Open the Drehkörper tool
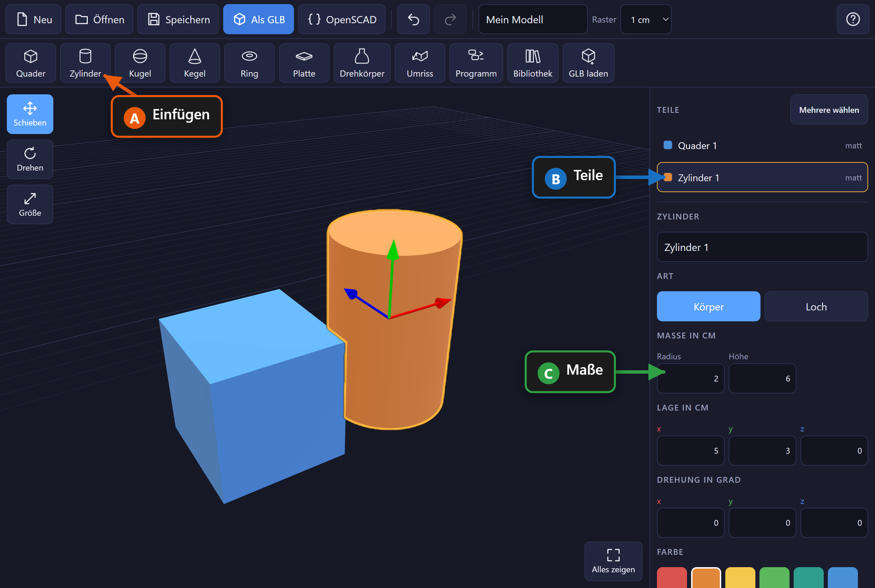The height and width of the screenshot is (588, 875). coord(362,63)
